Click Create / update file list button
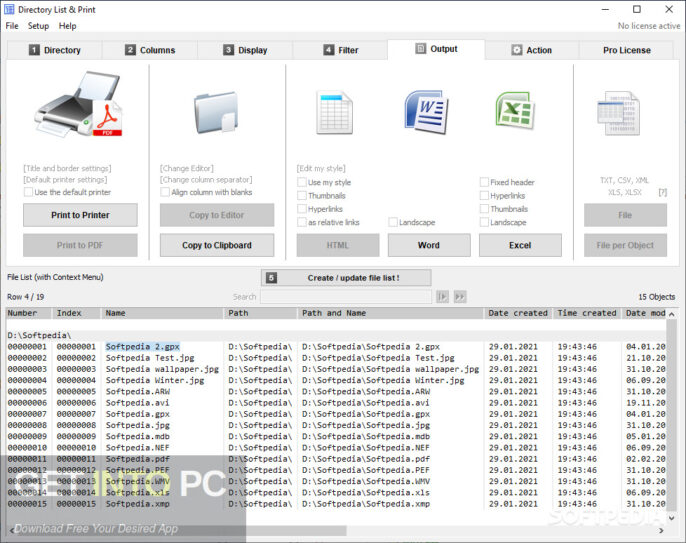The image size is (686, 543). [x=346, y=278]
